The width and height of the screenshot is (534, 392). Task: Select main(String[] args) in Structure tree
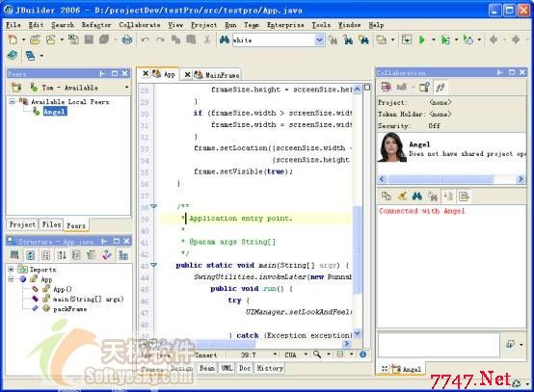[88, 299]
